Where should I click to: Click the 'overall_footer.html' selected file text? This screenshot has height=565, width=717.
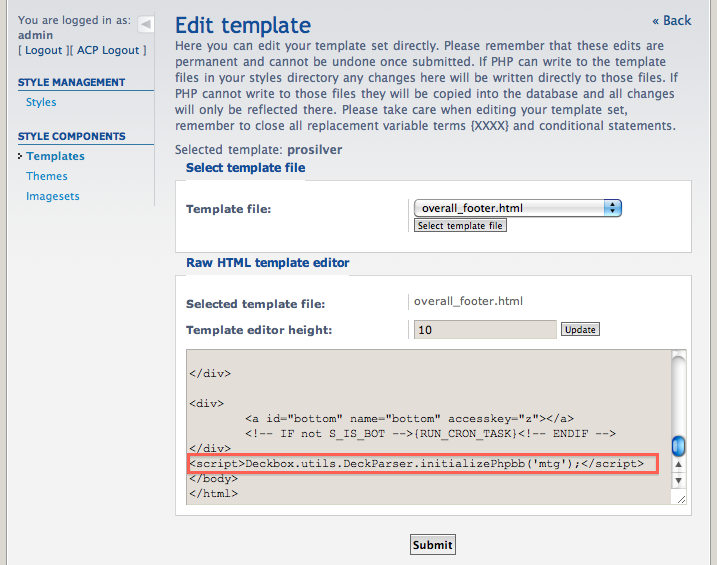click(468, 301)
